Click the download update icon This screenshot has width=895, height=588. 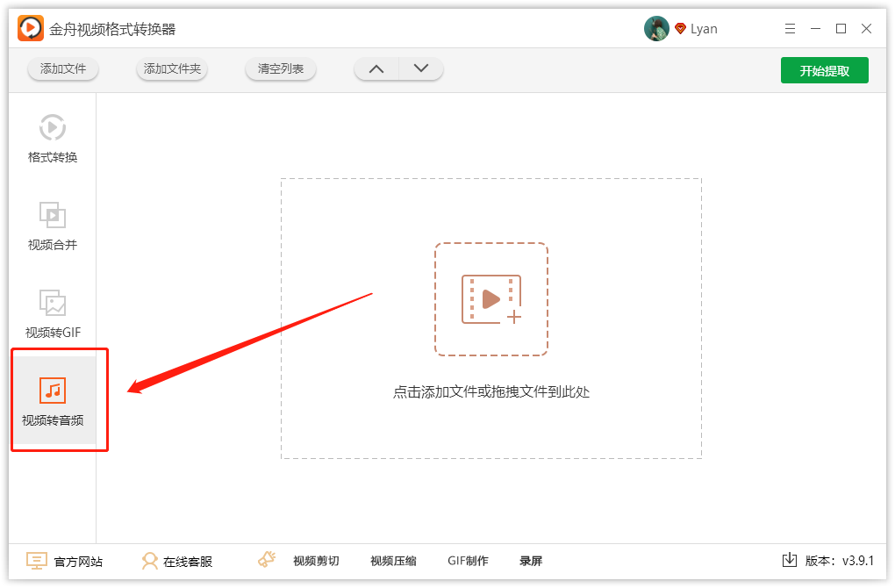[790, 560]
